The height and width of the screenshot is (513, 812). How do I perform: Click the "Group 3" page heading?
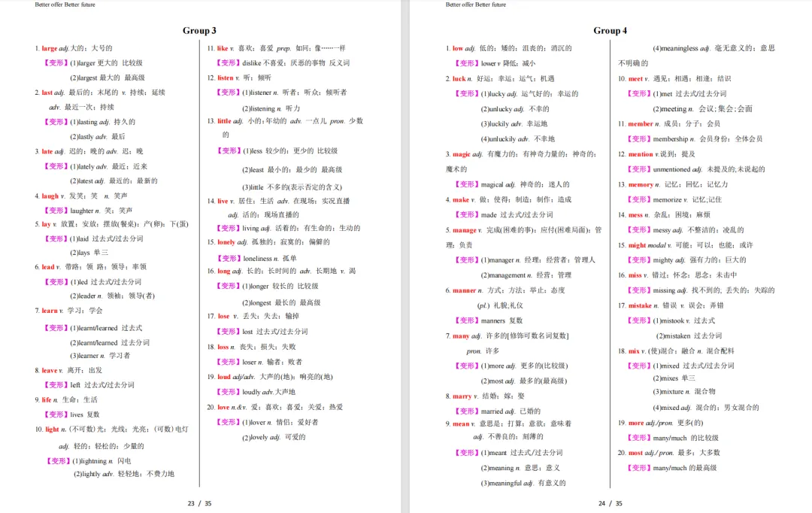click(x=199, y=31)
